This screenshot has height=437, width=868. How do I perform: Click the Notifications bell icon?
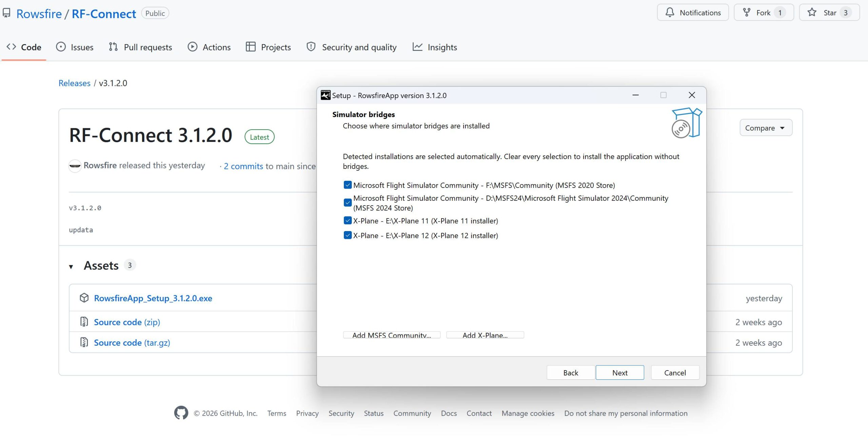670,13
